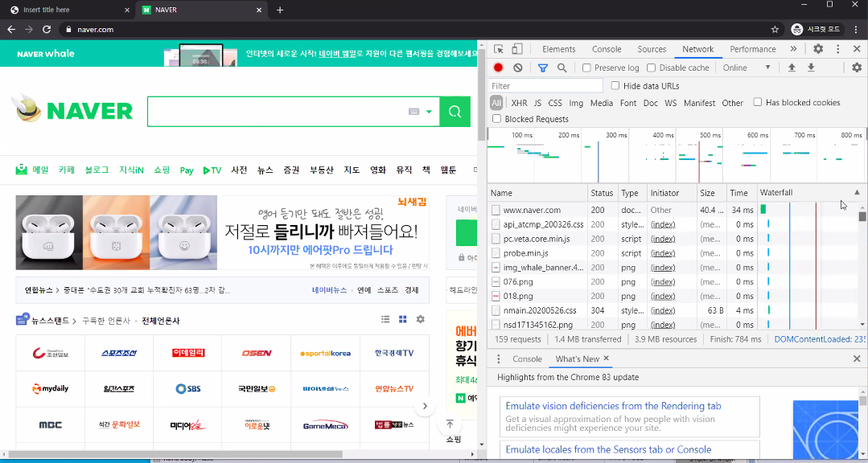Switch to the 'Insert title here' browser tab
868x463 pixels.
(68, 10)
